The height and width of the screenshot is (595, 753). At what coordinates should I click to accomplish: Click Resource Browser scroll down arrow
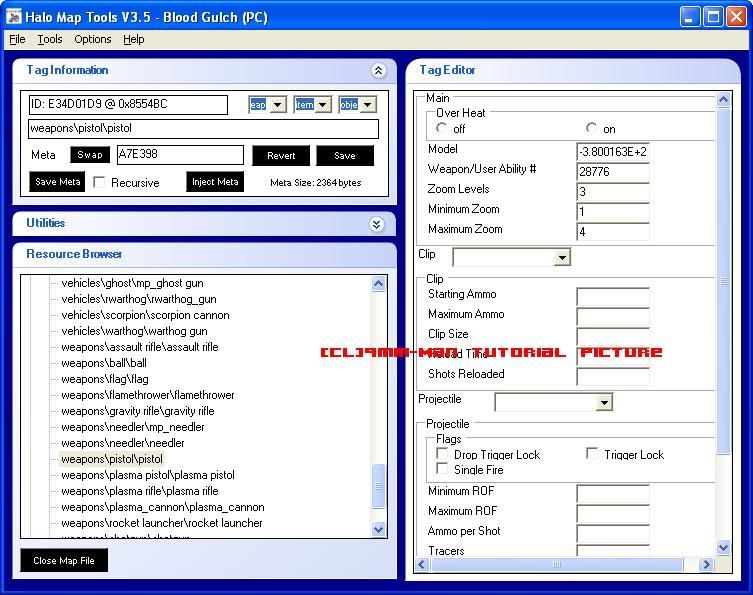tap(378, 529)
